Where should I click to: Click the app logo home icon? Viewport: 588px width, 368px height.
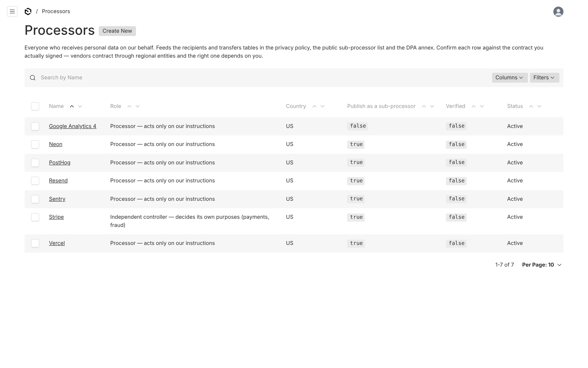pyautogui.click(x=28, y=11)
